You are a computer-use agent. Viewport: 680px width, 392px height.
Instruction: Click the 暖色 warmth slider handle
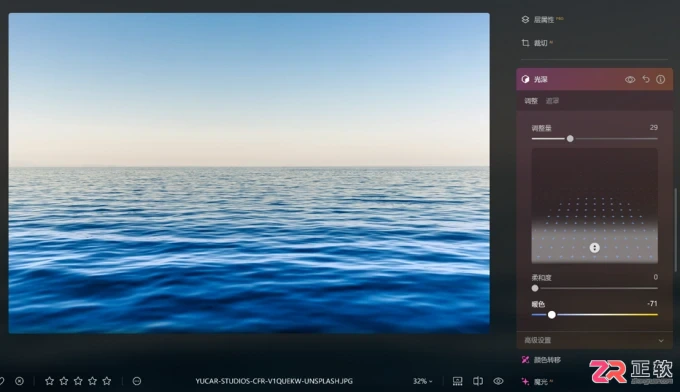pos(552,315)
